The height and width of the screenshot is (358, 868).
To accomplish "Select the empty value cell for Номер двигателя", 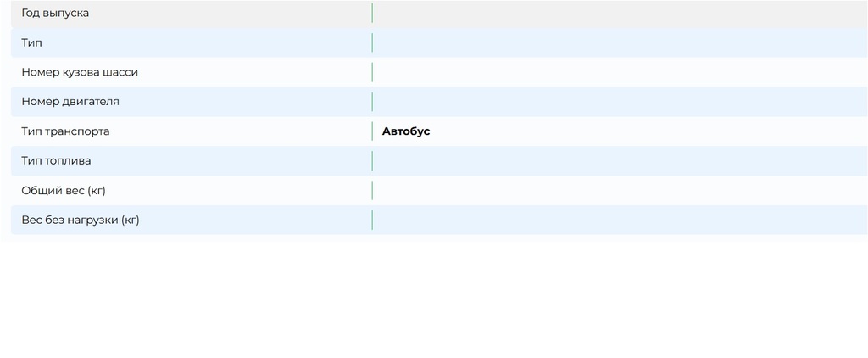I will 619,102.
